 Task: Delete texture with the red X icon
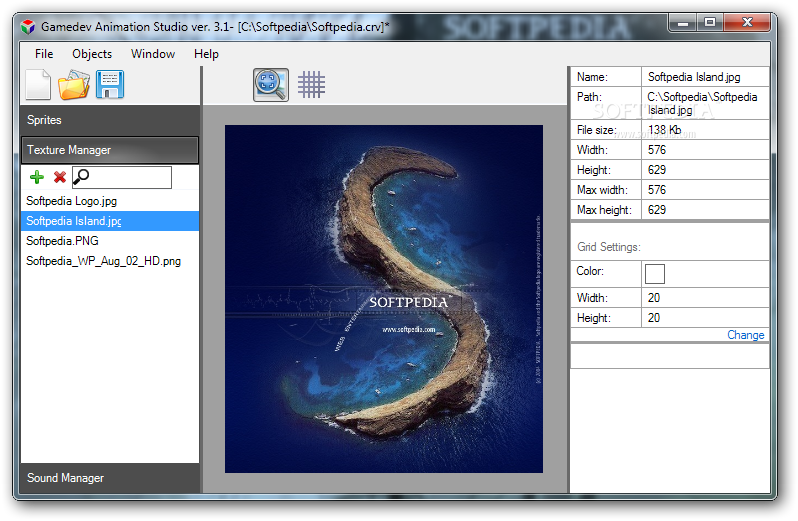[x=60, y=177]
